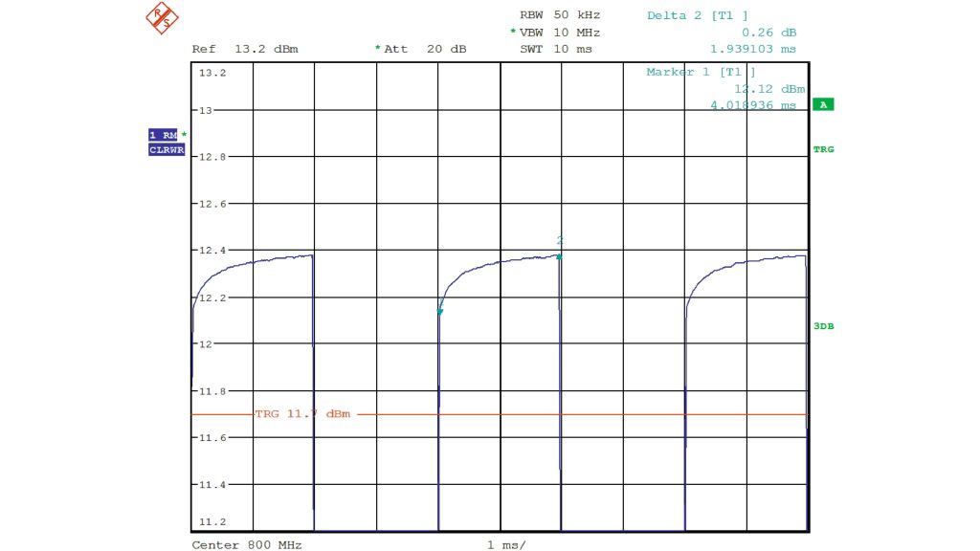The height and width of the screenshot is (551, 980).
Task: Click the 3DB status indicator on right
Action: tap(823, 326)
